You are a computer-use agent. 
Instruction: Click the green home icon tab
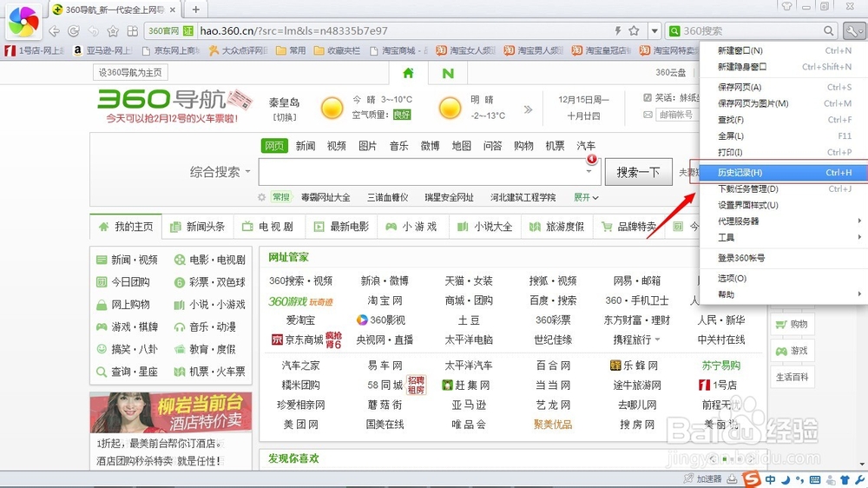(408, 73)
